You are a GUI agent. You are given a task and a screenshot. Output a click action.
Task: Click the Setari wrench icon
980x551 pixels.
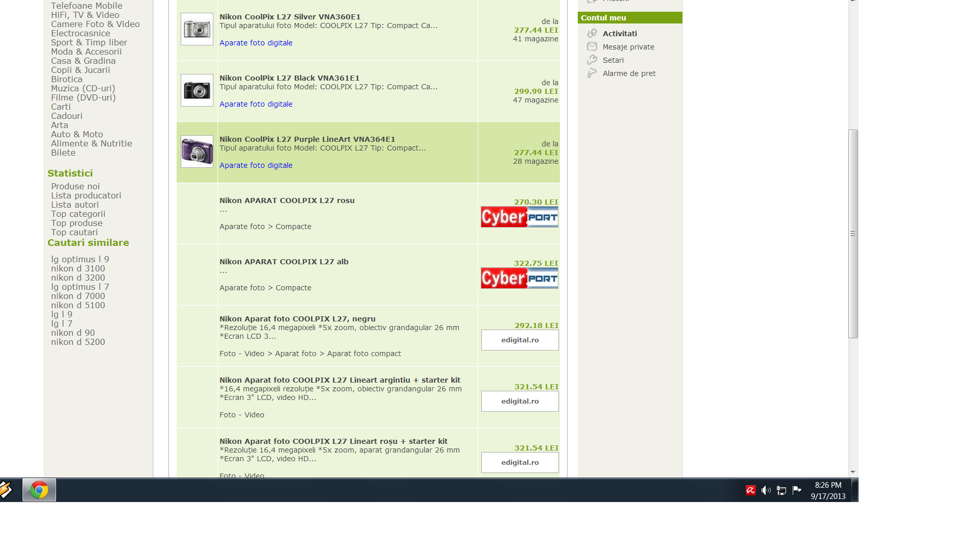pyautogui.click(x=592, y=60)
